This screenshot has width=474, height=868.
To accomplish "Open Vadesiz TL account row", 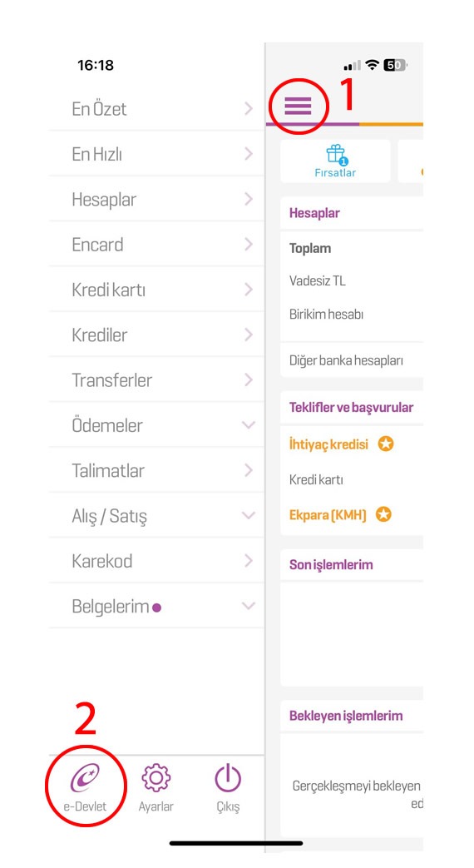I will click(351, 281).
